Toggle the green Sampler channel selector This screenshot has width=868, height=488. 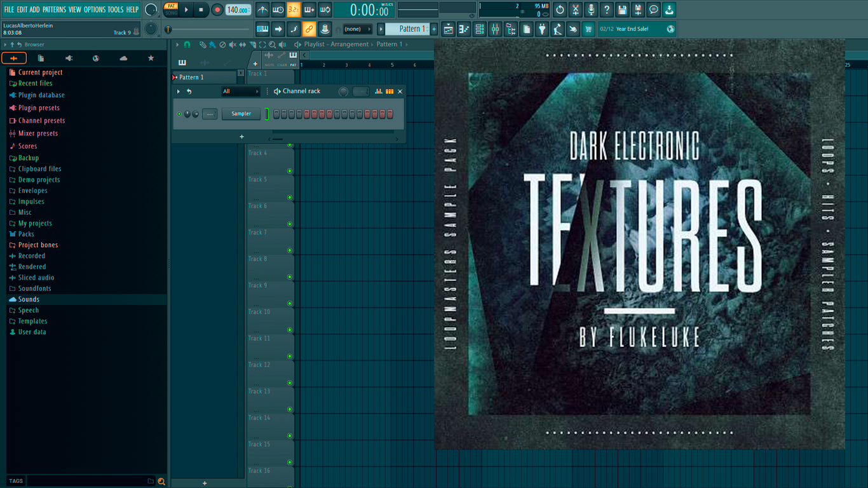[x=267, y=114]
